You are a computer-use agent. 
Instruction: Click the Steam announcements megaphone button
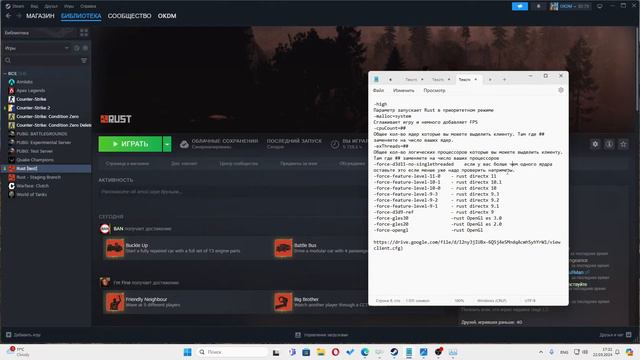pyautogui.click(x=520, y=6)
